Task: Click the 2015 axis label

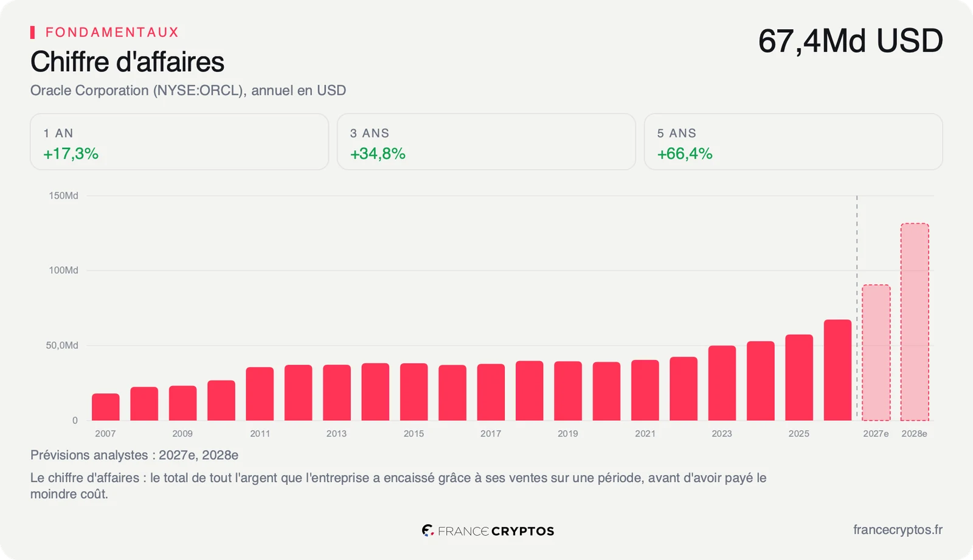Action: tap(414, 434)
